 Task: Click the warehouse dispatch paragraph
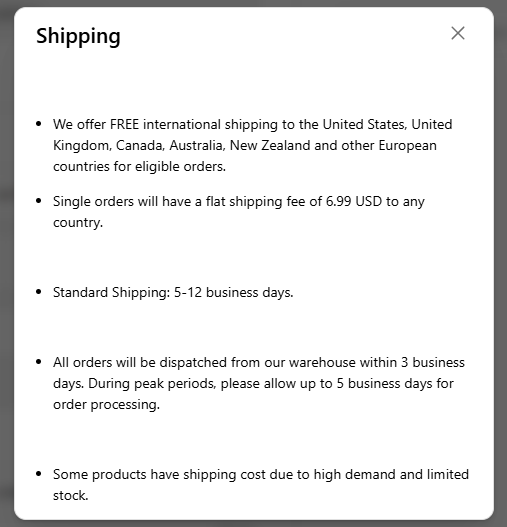point(259,383)
